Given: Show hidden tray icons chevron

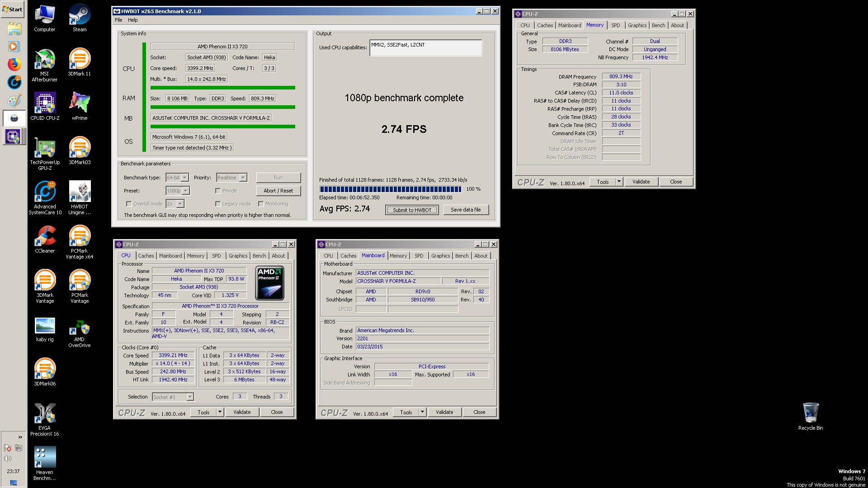Looking at the screenshot, I should (x=20, y=437).
